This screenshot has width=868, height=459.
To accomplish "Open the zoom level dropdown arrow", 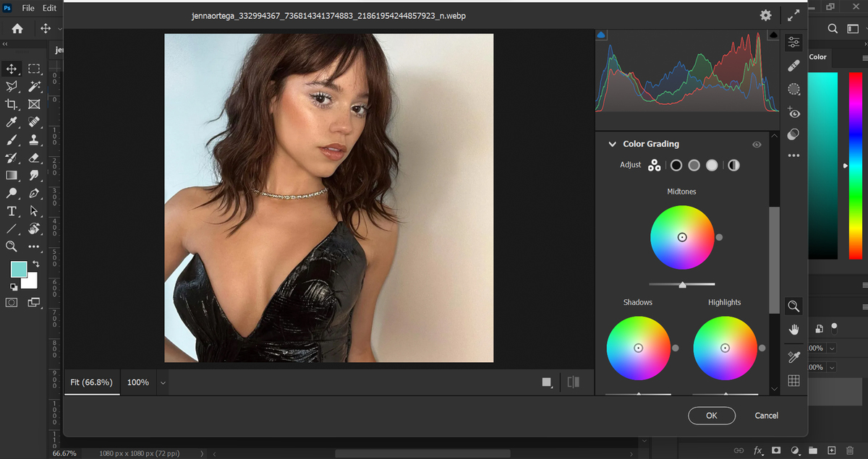I will [x=163, y=382].
